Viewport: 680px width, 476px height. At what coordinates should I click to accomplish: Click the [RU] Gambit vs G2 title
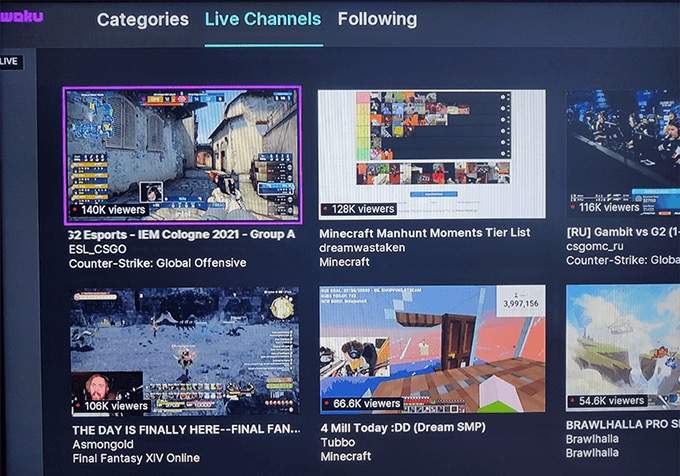point(623,232)
